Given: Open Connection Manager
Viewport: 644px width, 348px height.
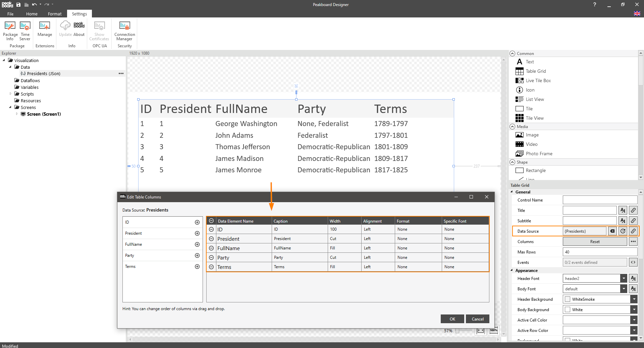Looking at the screenshot, I should click(x=124, y=31).
